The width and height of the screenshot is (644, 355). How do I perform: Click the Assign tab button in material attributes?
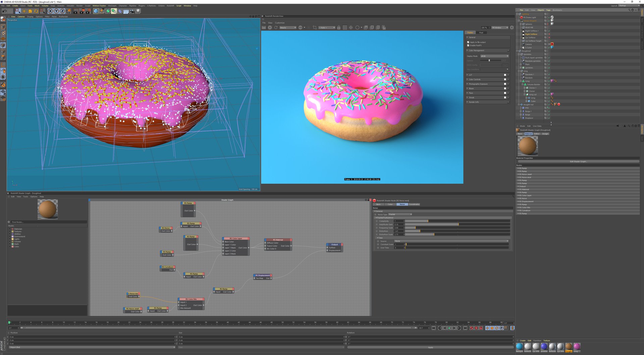click(x=545, y=134)
